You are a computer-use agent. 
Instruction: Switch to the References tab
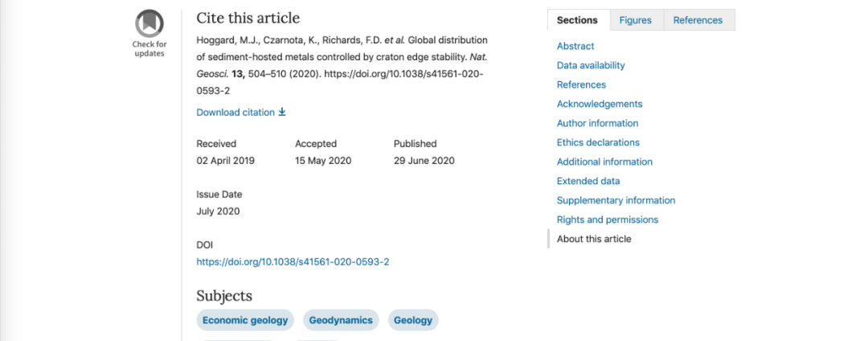click(x=698, y=20)
